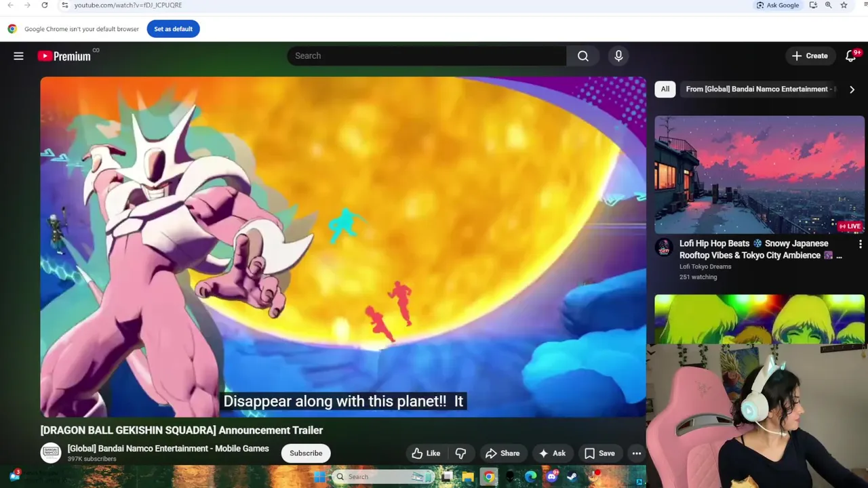This screenshot has width=868, height=488.
Task: Open Lofi Hip Hop Beats video title
Action: click(760, 249)
